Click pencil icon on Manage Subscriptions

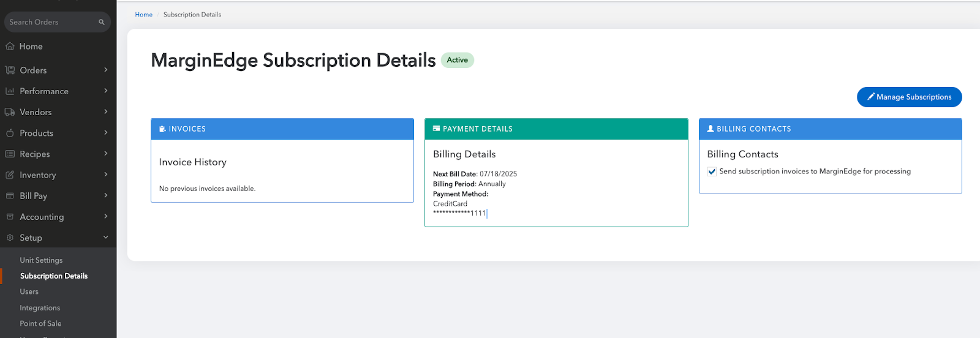tap(871, 97)
